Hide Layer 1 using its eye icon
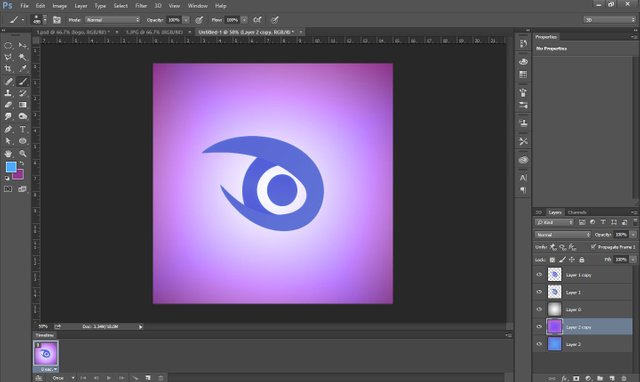The width and height of the screenshot is (640, 382). pos(539,292)
